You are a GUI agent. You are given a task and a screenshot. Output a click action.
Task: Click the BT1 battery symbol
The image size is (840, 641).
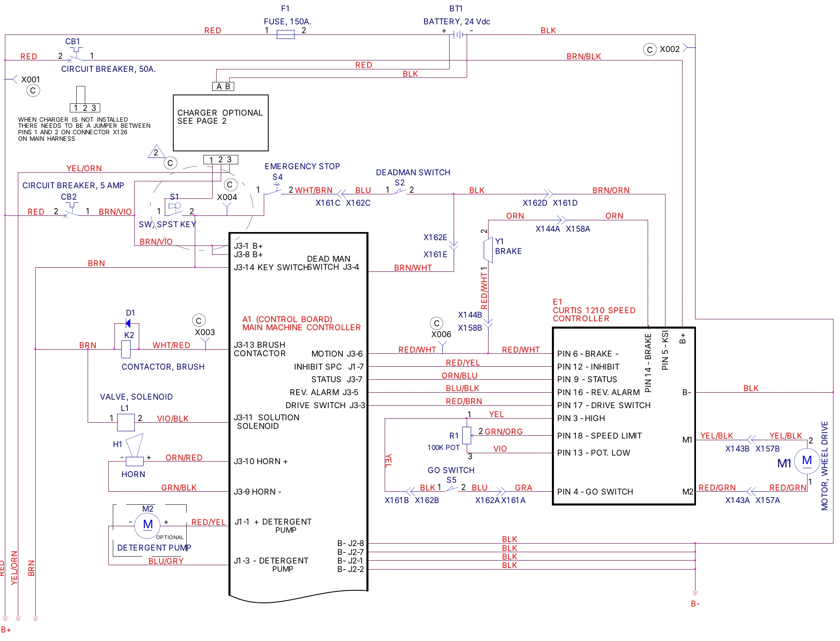coord(458,35)
